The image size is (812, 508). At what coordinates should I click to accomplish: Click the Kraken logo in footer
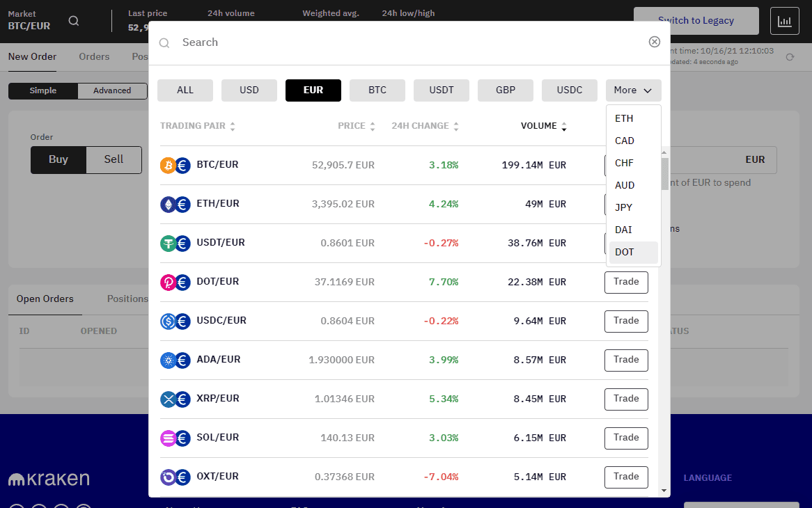point(49,479)
